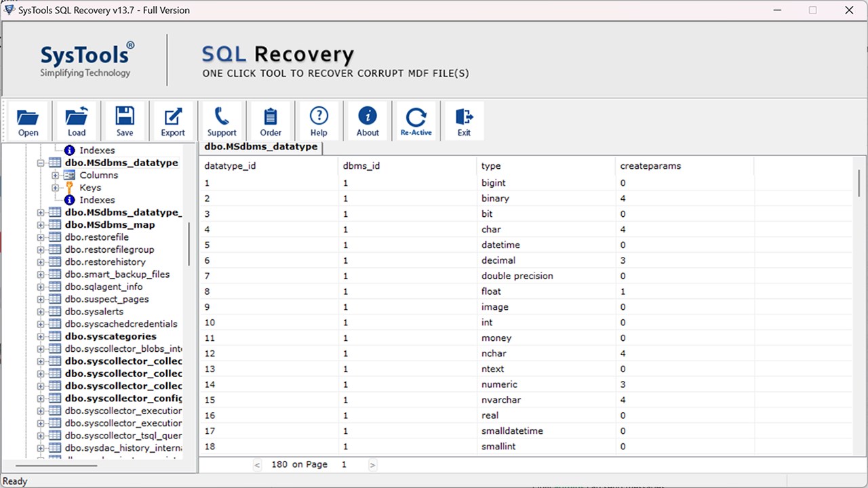
Task: Start export with the Export icon
Action: pyautogui.click(x=173, y=121)
